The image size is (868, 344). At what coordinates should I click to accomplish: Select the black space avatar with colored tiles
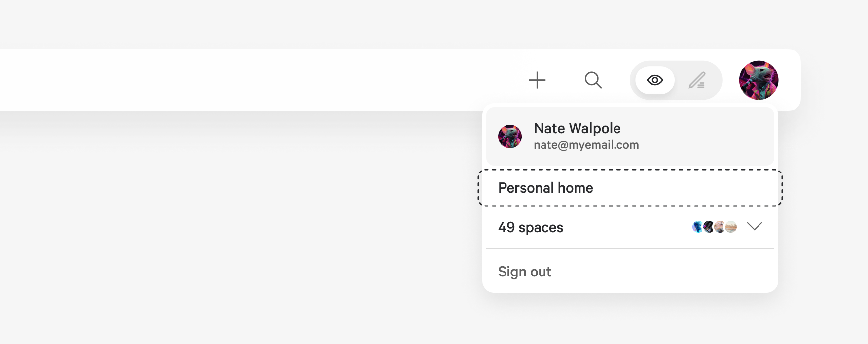point(709,227)
